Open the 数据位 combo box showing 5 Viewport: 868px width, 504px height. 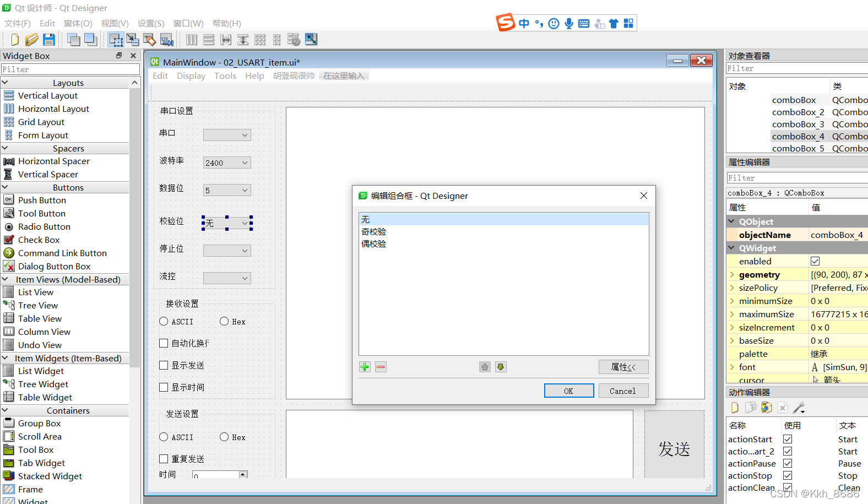[227, 190]
